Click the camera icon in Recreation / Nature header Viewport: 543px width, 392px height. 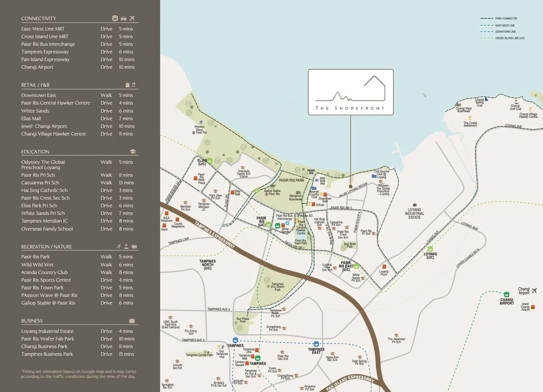(x=134, y=246)
